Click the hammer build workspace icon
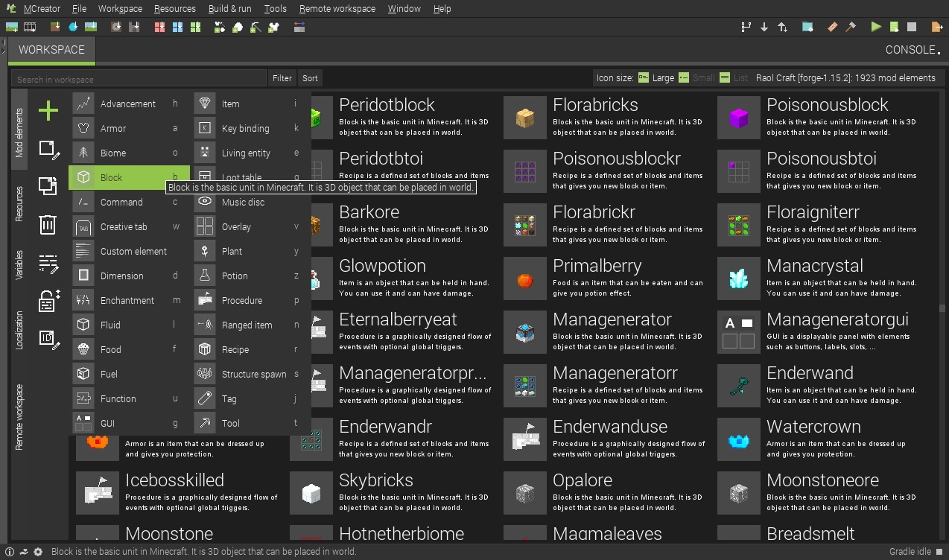Image resolution: width=949 pixels, height=560 pixels. tap(851, 27)
